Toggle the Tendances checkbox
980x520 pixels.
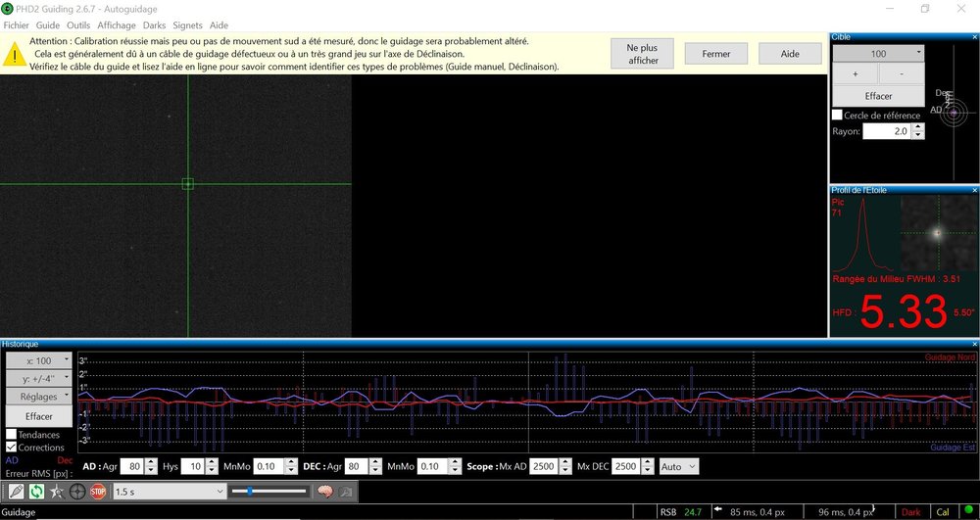click(11, 435)
